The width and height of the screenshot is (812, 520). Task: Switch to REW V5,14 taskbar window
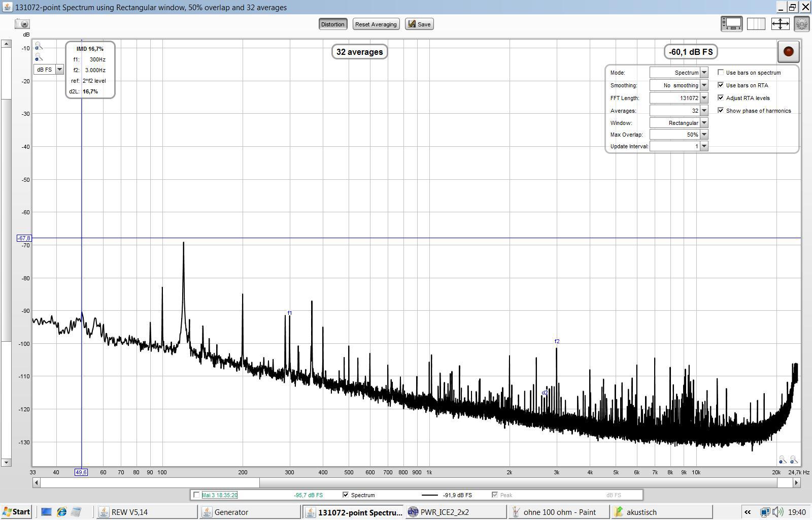[x=146, y=512]
